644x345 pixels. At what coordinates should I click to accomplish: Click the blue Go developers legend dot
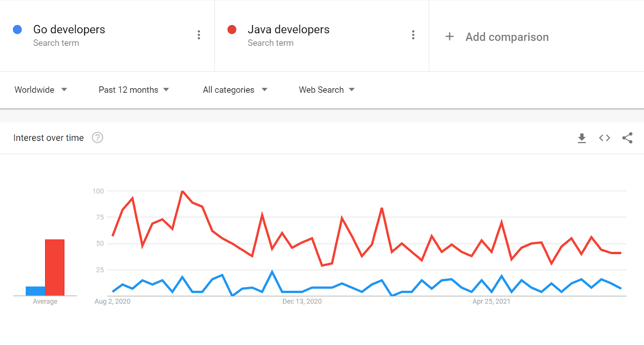pos(18,29)
